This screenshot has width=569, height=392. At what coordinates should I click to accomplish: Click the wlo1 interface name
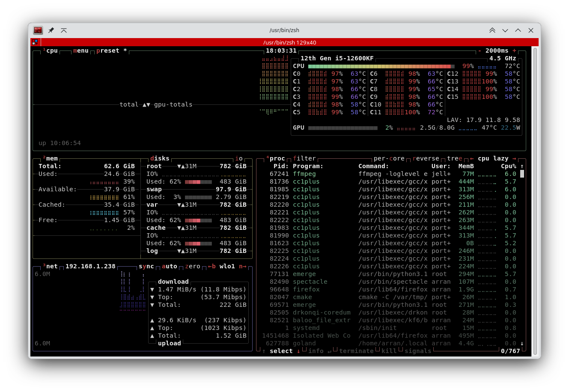pos(227,266)
